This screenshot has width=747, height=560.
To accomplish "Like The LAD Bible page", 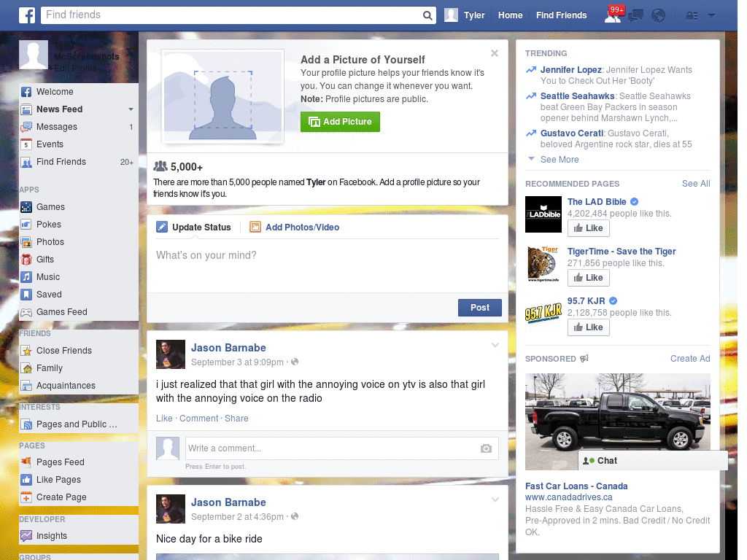I will coord(589,228).
